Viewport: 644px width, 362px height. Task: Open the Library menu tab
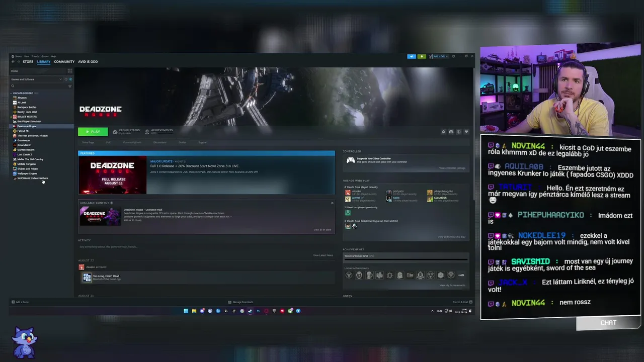click(x=44, y=62)
